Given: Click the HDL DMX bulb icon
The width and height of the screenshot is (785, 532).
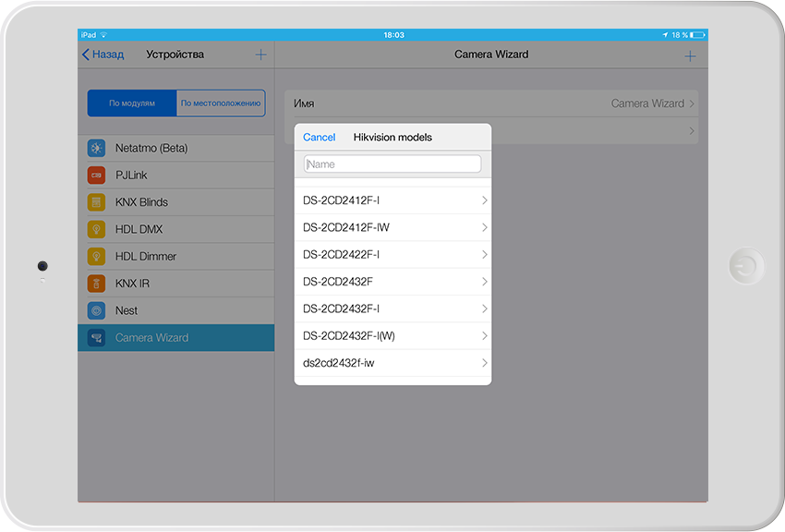Looking at the screenshot, I should click(x=96, y=229).
